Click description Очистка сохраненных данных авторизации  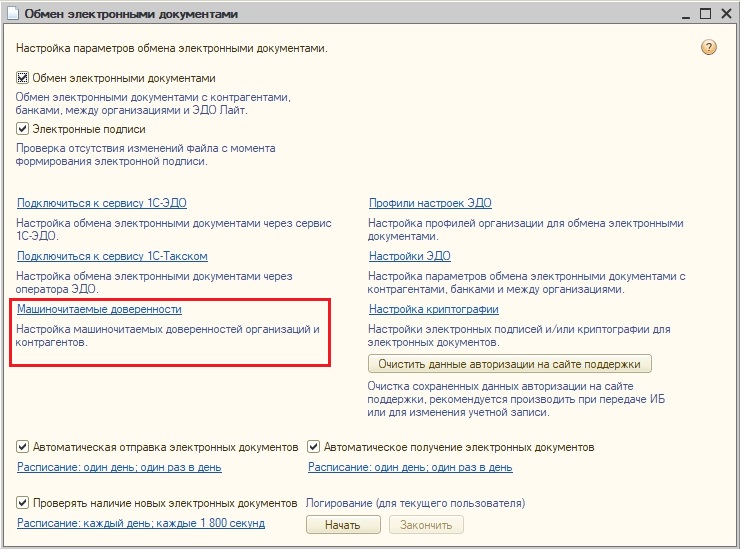516,399
